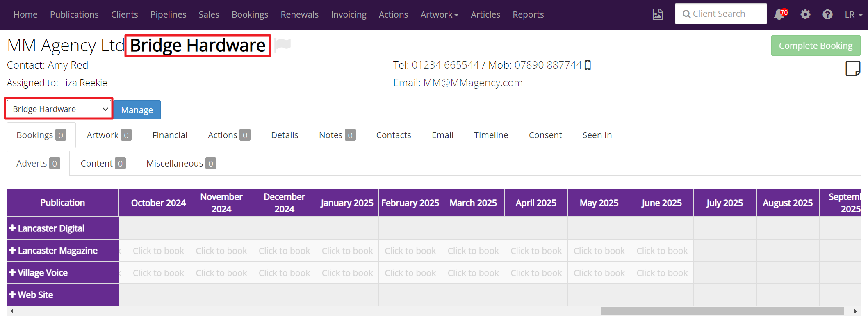Click the mobile phone icon after the mobile number
The height and width of the screenshot is (329, 868).
pyautogui.click(x=588, y=65)
